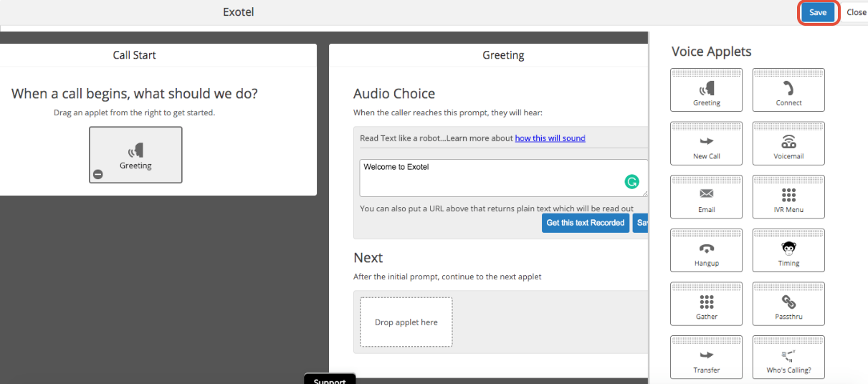Select the Transfer applet
This screenshot has width=868, height=384.
[706, 357]
